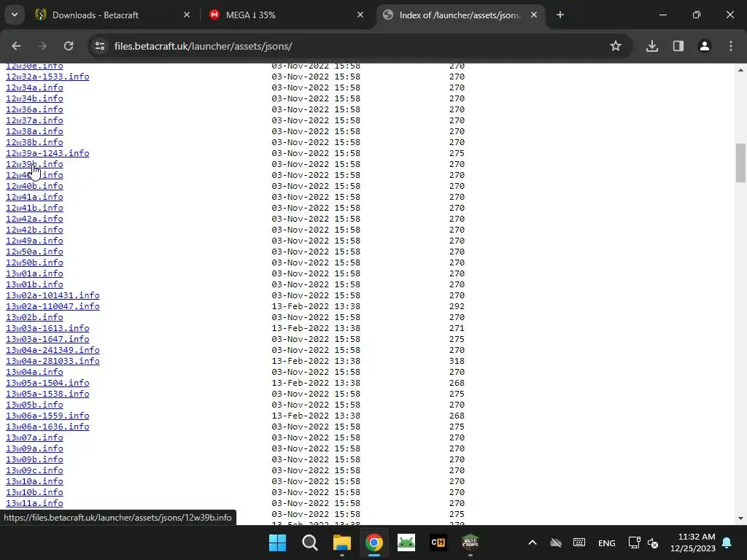Image resolution: width=747 pixels, height=560 pixels.
Task: Bookmark this page with the star icon
Action: (616, 46)
